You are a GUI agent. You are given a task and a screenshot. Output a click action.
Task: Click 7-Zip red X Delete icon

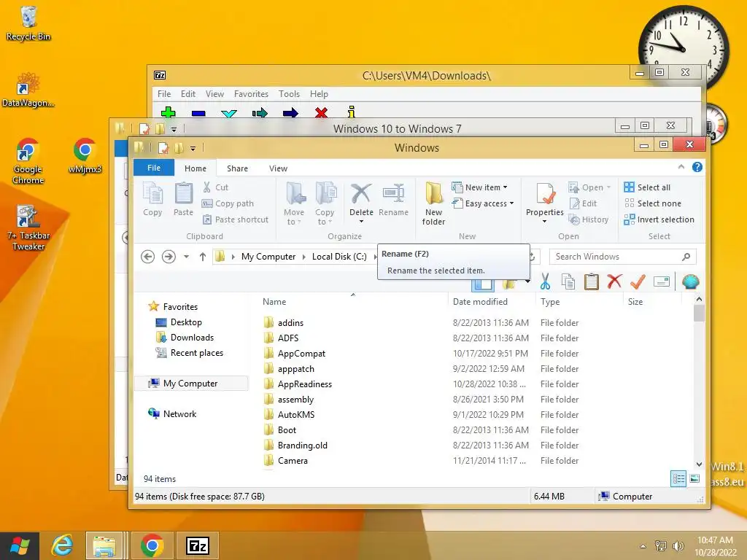321,113
